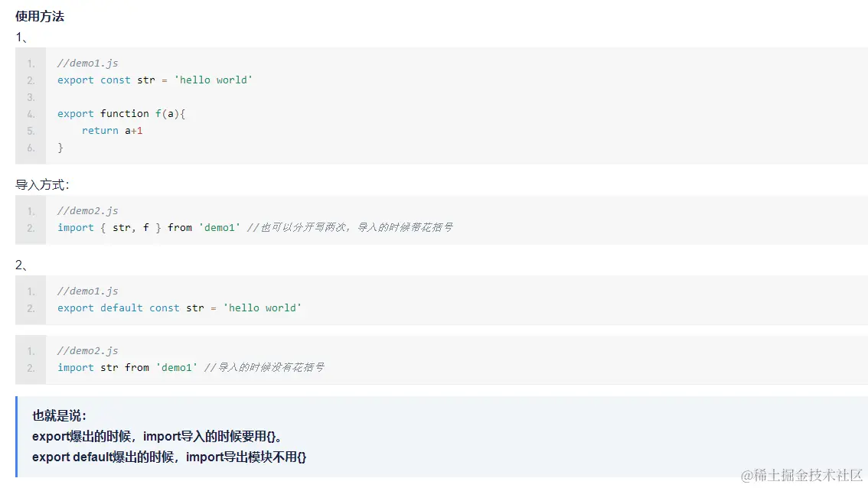Click the numbered marker 2、

point(21,265)
